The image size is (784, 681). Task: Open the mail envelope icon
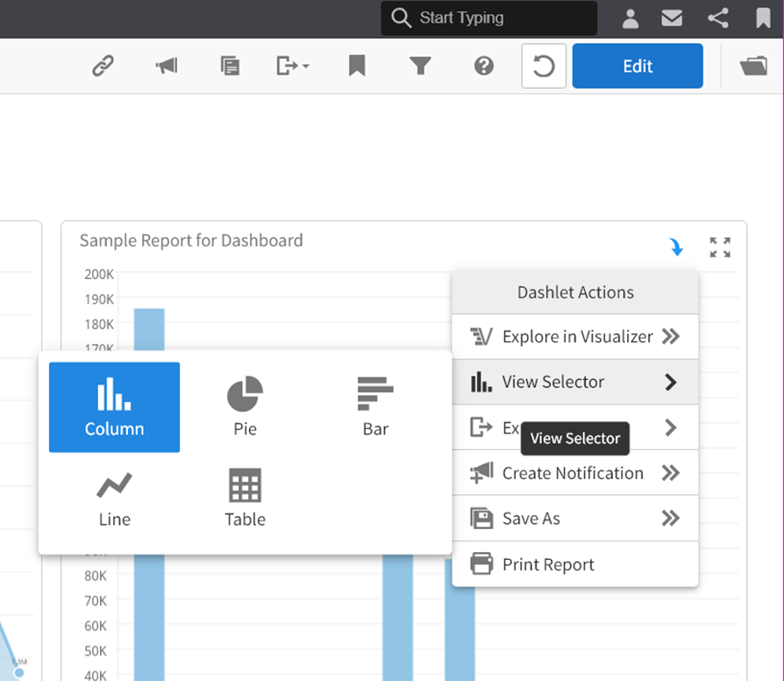tap(672, 18)
